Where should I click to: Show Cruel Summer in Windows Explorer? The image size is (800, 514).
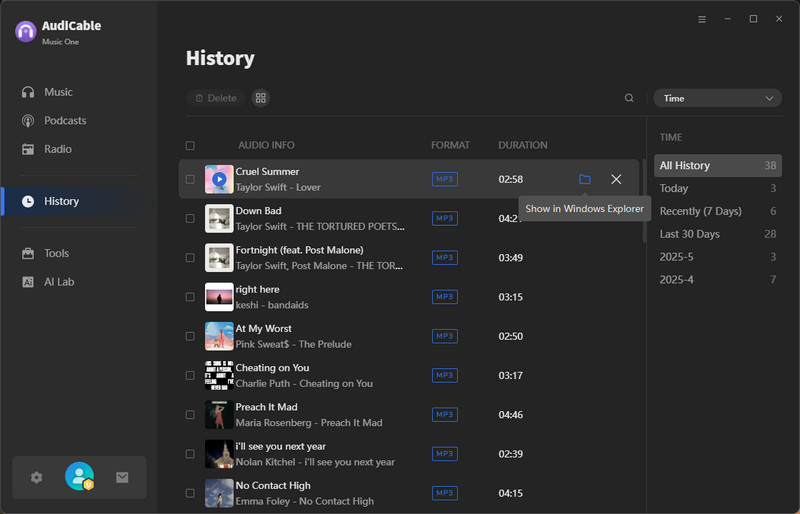(585, 179)
